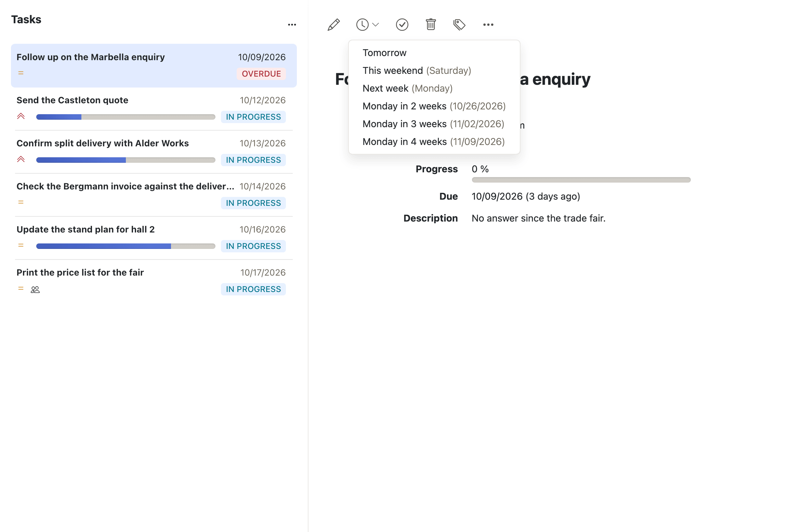Click IN PROGRESS badge on Bergmann invoice
Screen dimensions: 803x532
[253, 203]
